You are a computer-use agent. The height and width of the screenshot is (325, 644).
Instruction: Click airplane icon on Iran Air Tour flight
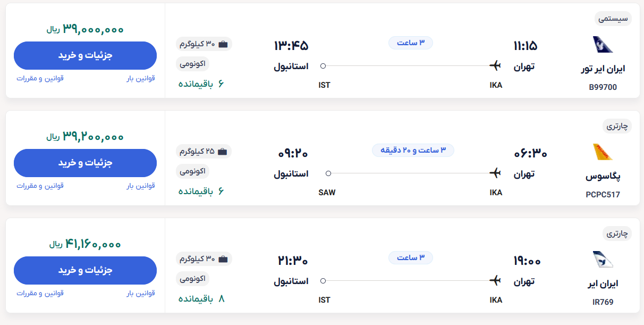click(x=495, y=66)
